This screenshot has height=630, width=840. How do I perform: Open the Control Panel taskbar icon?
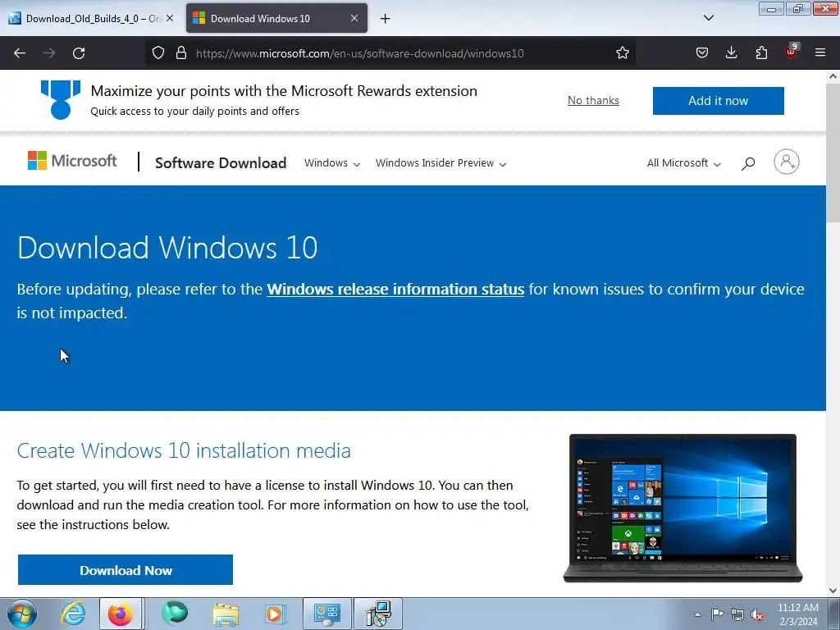coord(326,614)
